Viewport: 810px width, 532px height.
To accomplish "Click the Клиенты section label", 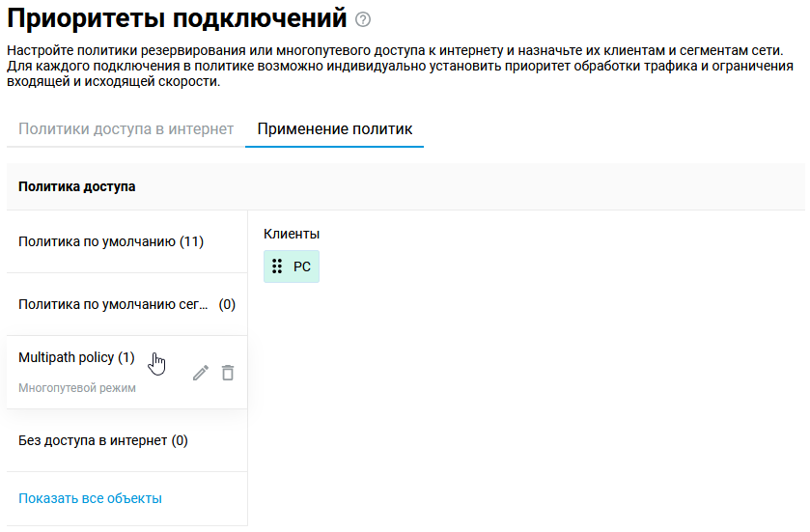I will pos(292,234).
